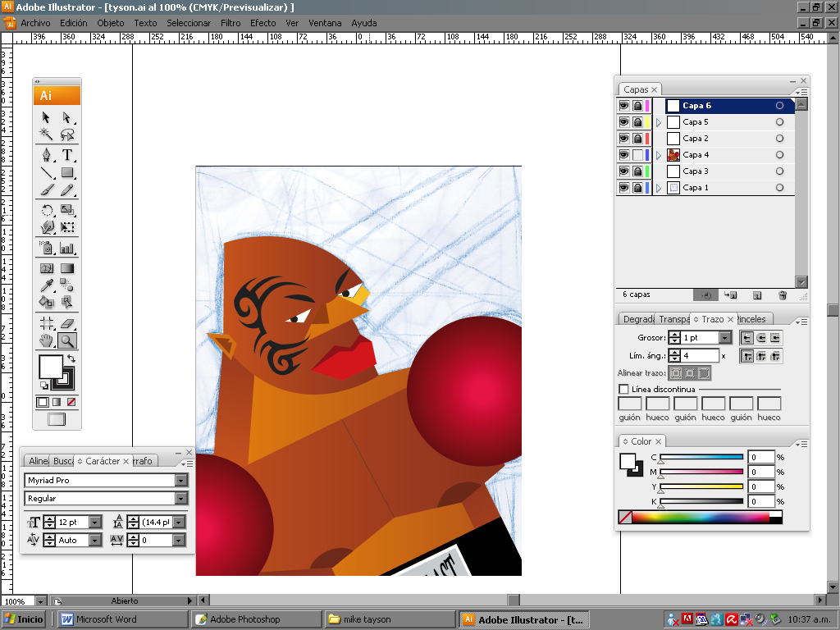Choose the Rectangle tool
The image size is (840, 630).
67,172
